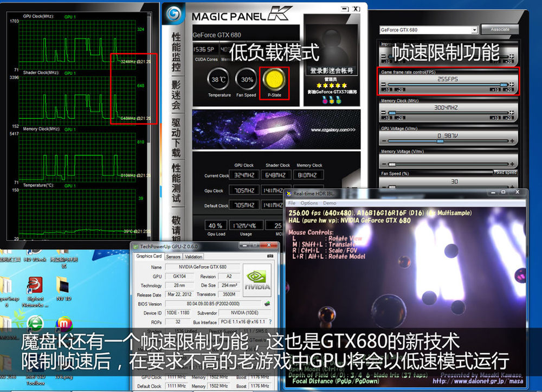Click -10 under Memory Clock slider
This screenshot has height=392, width=542.
click(x=387, y=118)
